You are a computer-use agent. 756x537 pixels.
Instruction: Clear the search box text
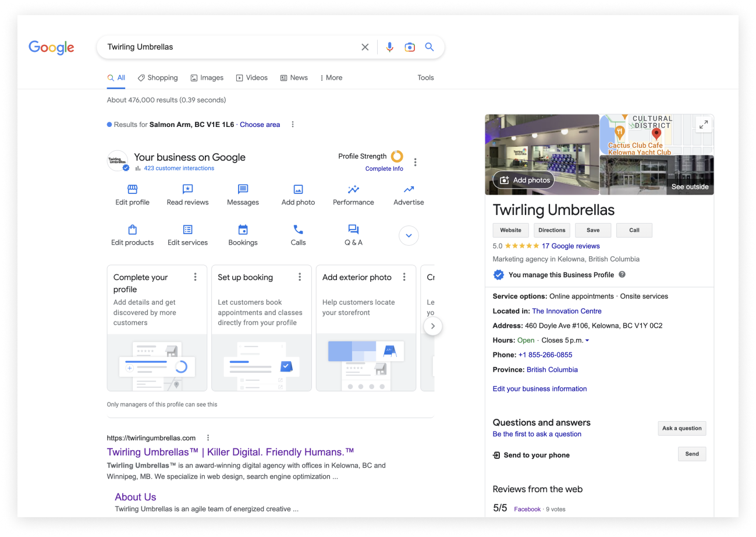365,47
